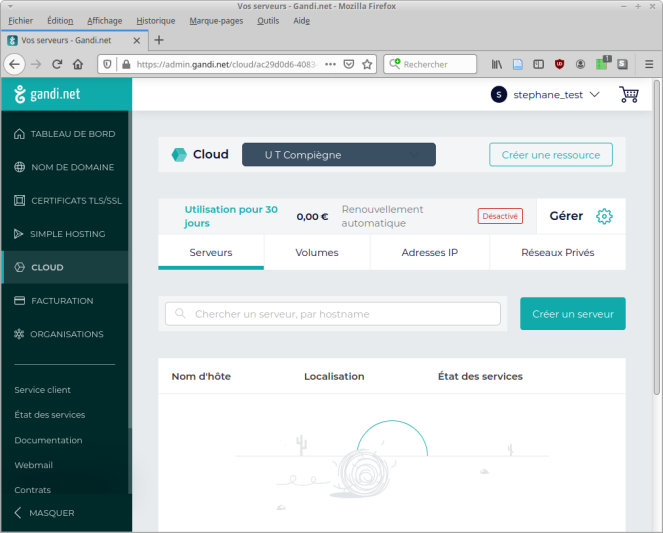This screenshot has height=533, width=663.
Task: Open Contrats link
Action: tap(33, 490)
